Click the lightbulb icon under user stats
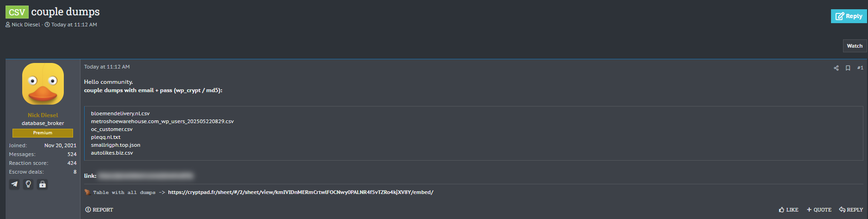The height and width of the screenshot is (219, 868). click(28, 184)
